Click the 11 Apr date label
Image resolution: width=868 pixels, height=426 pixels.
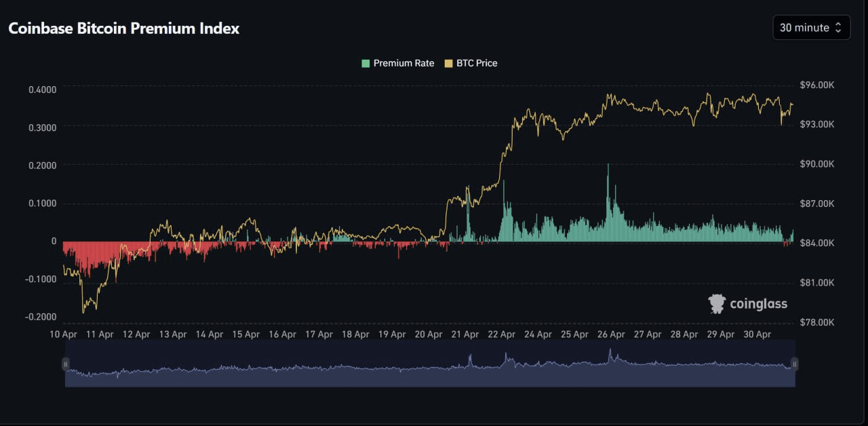click(x=100, y=334)
